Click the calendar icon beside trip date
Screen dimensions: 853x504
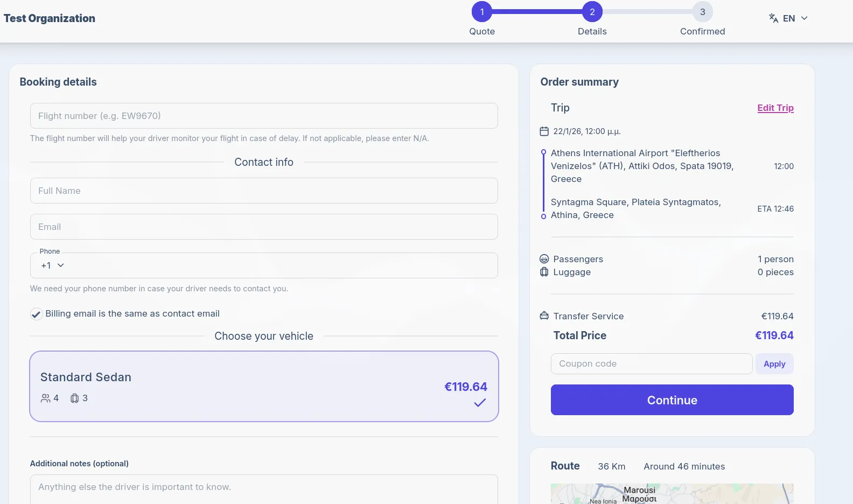point(544,131)
